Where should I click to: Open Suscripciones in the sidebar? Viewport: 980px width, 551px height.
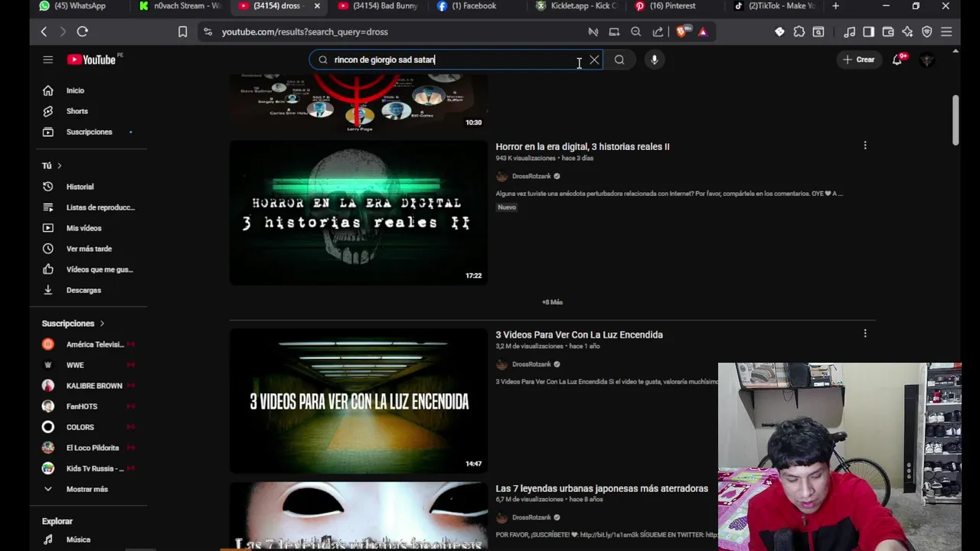88,132
